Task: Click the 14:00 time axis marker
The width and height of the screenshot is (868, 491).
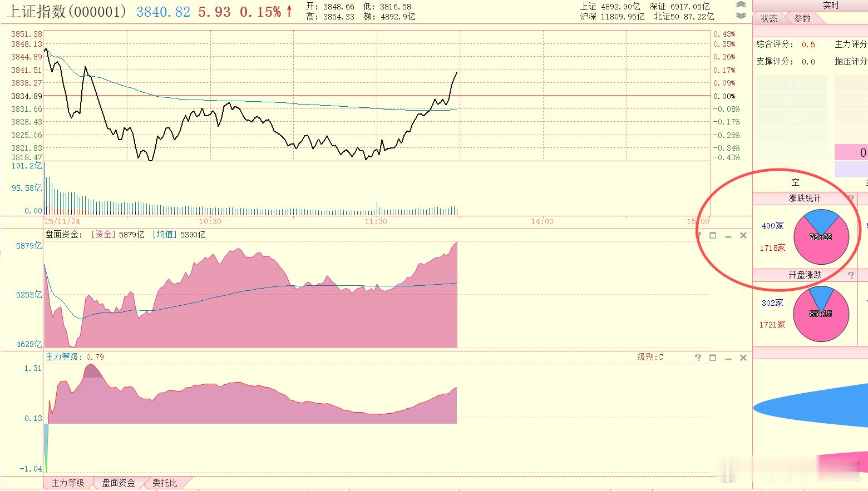Action: coord(542,221)
